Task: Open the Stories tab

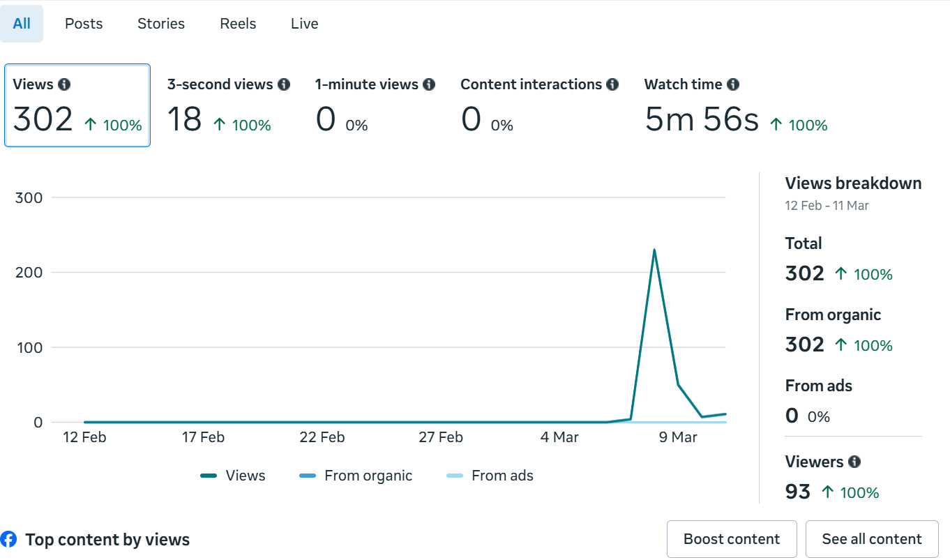Action: [161, 24]
